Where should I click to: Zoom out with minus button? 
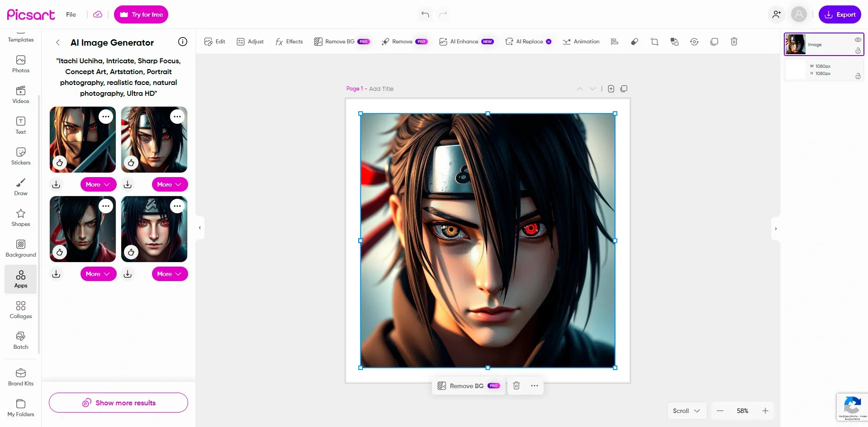720,411
